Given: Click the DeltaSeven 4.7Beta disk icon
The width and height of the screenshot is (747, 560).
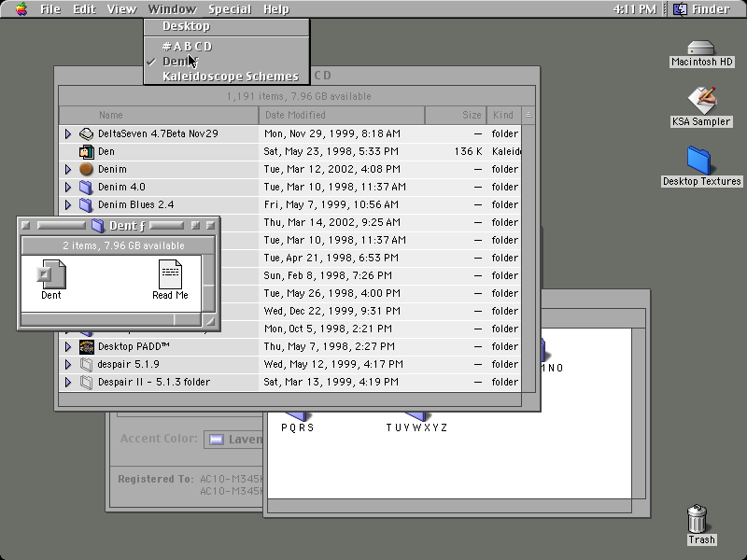Looking at the screenshot, I should [x=86, y=133].
